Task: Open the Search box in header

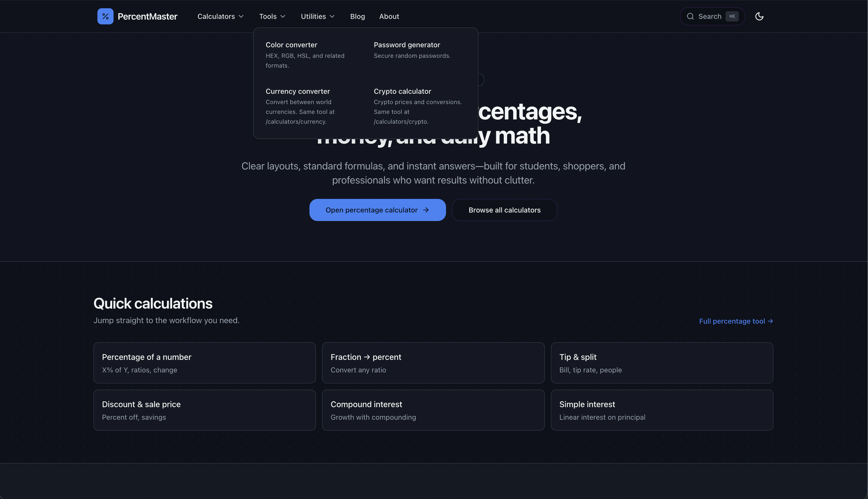Action: tap(709, 16)
